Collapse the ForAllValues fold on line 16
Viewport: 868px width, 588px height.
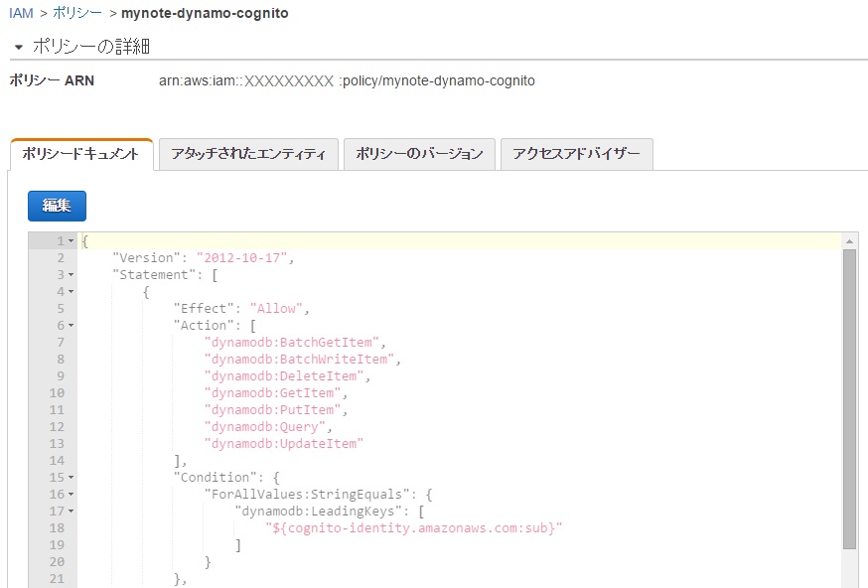tap(71, 495)
